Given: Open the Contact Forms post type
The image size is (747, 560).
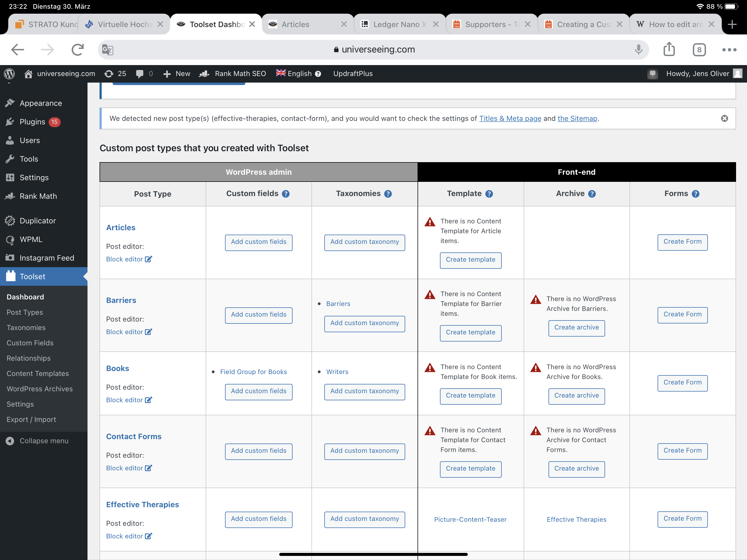Looking at the screenshot, I should coord(134,436).
